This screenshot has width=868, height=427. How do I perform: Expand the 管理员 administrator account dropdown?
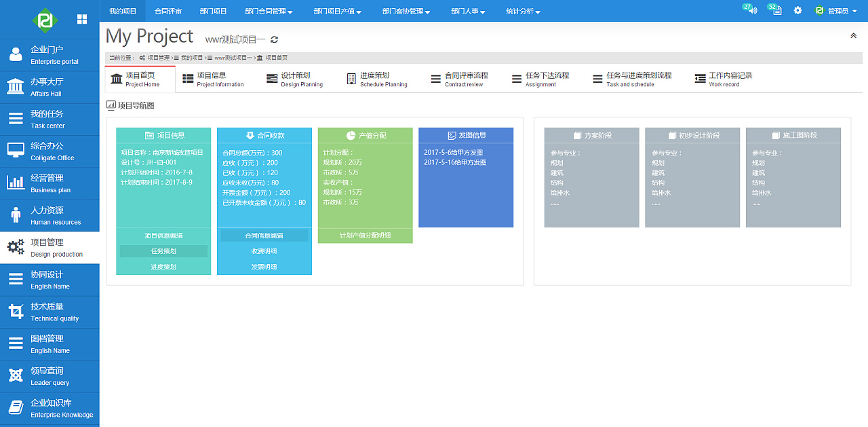coord(837,10)
